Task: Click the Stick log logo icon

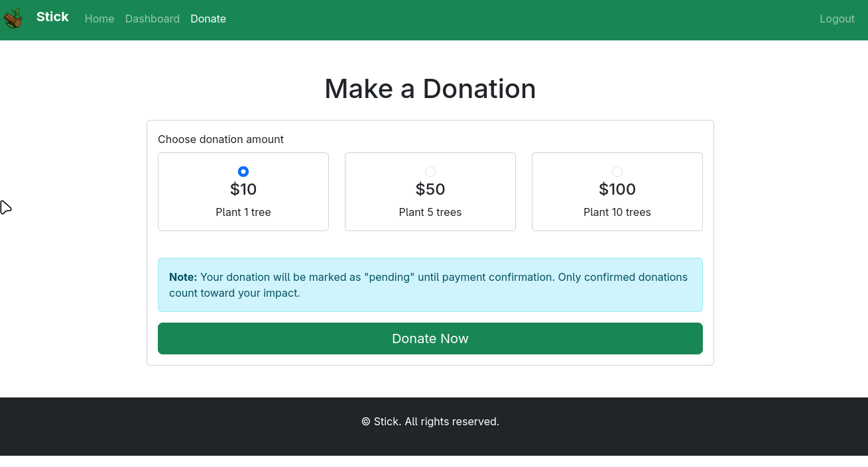Action: coord(13,19)
